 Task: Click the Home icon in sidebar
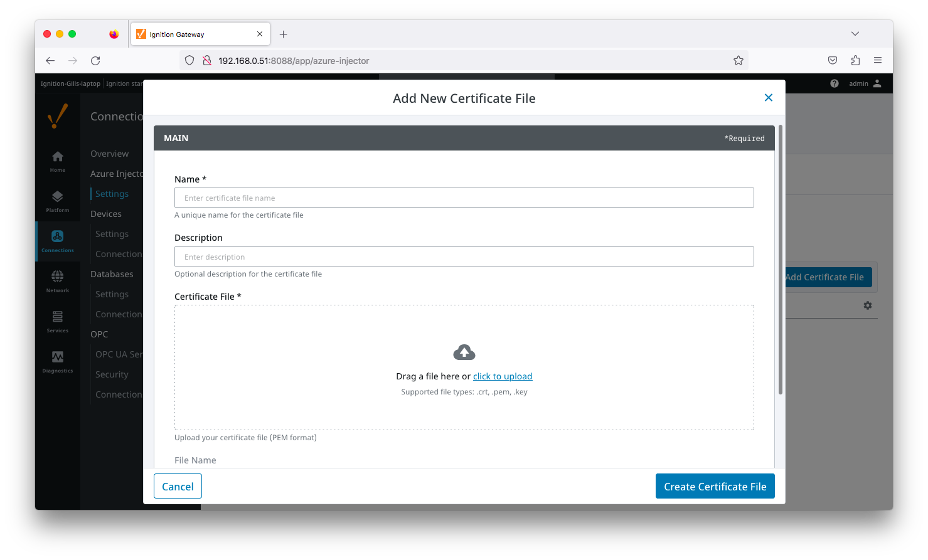click(57, 157)
